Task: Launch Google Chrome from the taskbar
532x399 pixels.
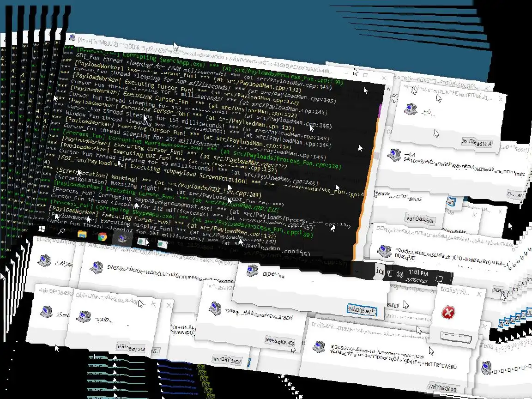Action: [102, 236]
